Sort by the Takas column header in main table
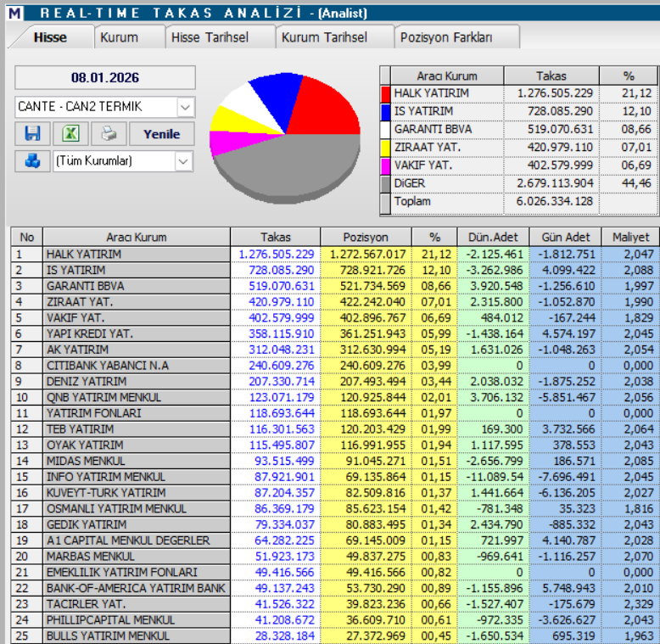This screenshot has height=644, width=660. [275, 237]
